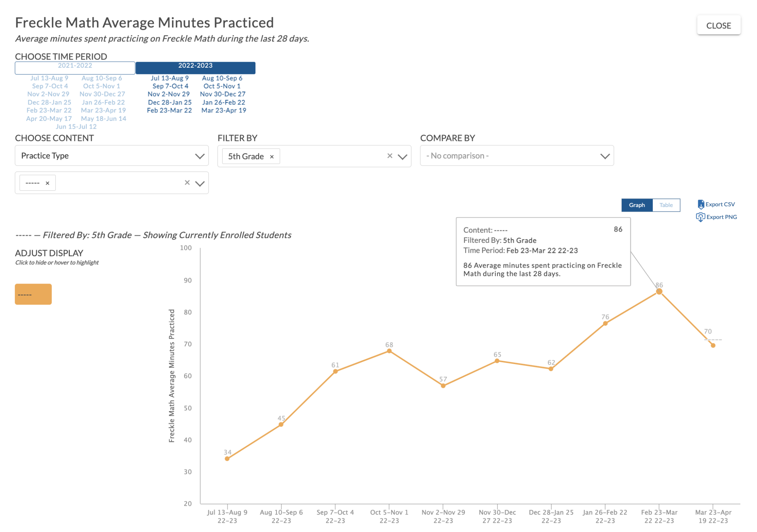The width and height of the screenshot is (757, 532).
Task: Click the CLOSE button
Action: 719,25
